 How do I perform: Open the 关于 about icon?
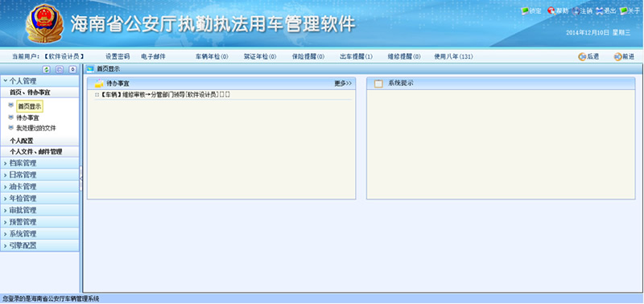point(623,11)
